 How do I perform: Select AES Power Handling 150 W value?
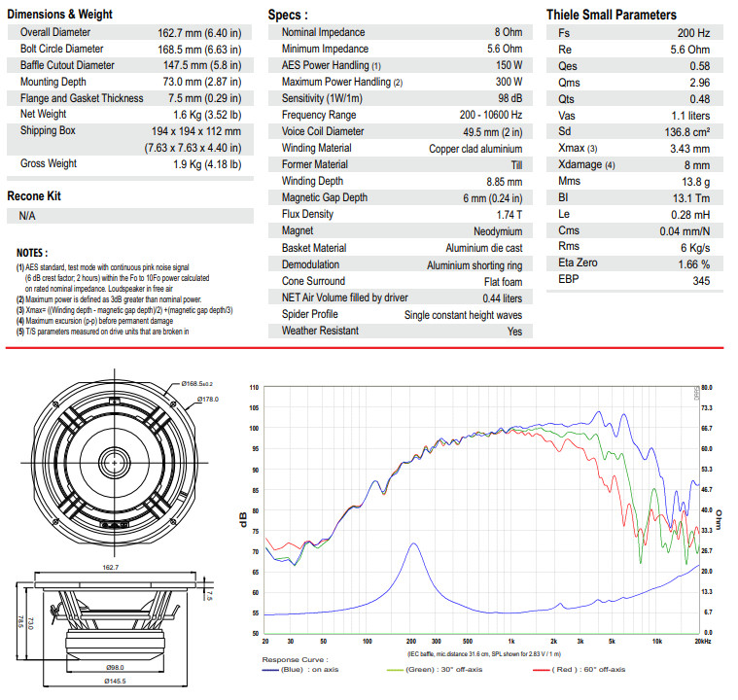pyautogui.click(x=509, y=65)
